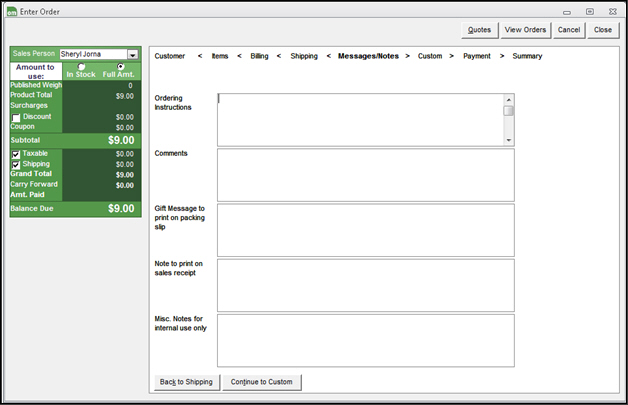
Task: Toggle the Discount checkbox
Action: pos(15,118)
